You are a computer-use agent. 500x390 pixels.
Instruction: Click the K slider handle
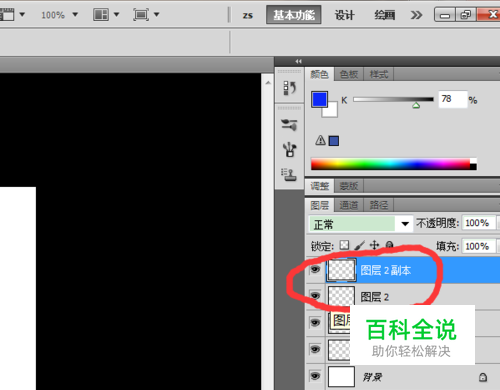pos(416,105)
